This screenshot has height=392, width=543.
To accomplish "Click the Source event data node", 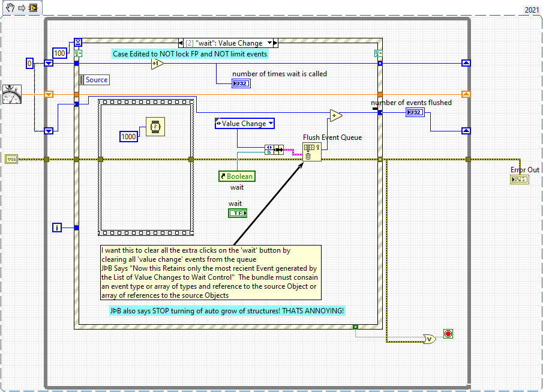I will pyautogui.click(x=94, y=80).
